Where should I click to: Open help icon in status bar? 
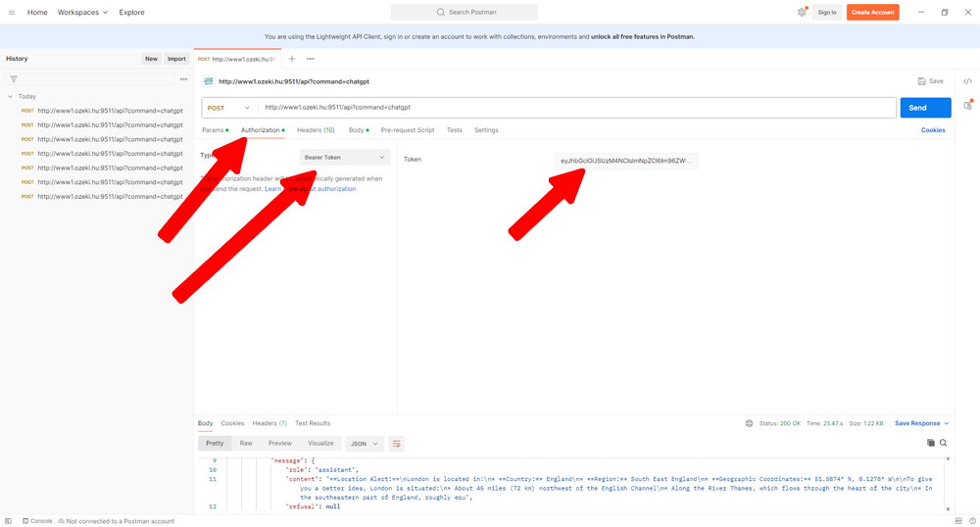point(972,521)
